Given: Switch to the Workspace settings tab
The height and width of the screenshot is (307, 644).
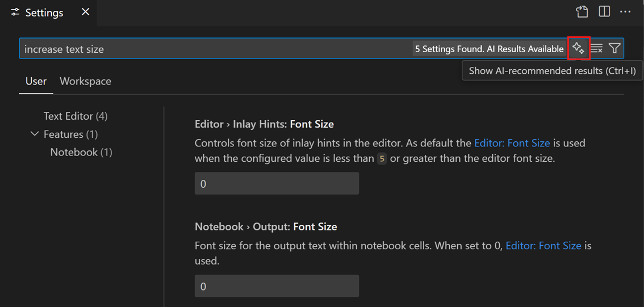Looking at the screenshot, I should click(85, 81).
